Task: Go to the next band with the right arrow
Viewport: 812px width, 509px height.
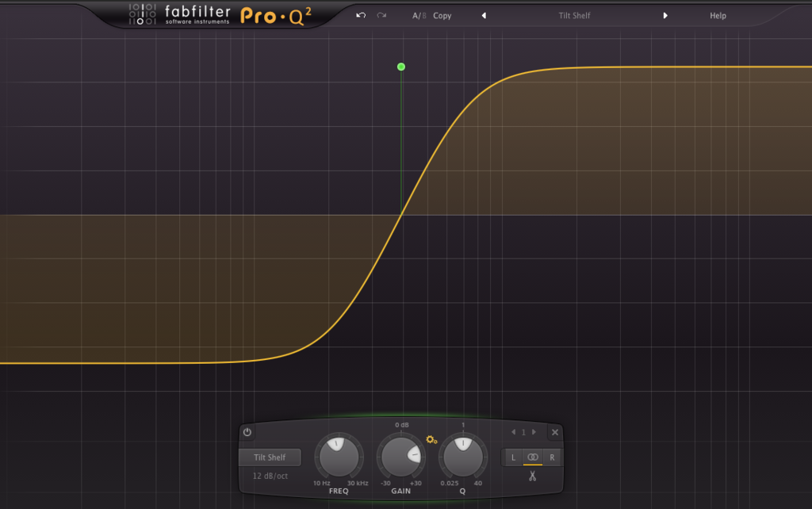Action: [x=534, y=432]
